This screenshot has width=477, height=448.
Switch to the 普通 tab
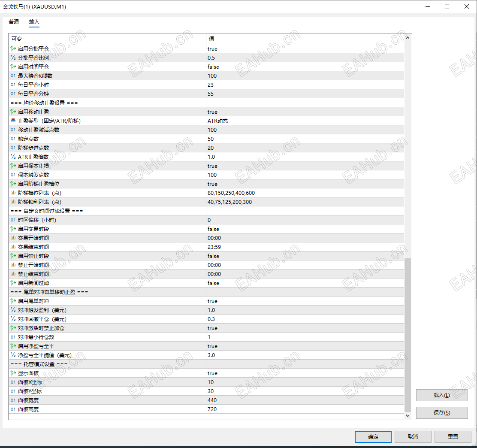14,22
